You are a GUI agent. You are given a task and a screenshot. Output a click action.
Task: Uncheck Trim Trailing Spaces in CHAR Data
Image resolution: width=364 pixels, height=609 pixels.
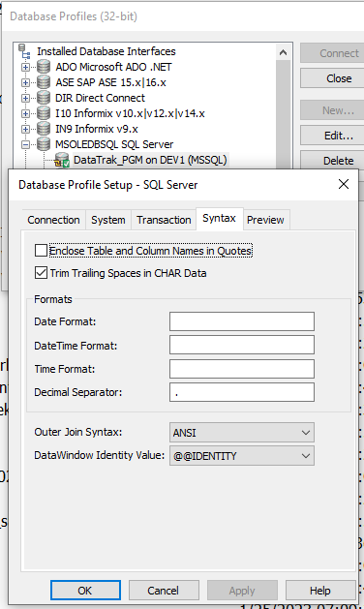point(41,273)
